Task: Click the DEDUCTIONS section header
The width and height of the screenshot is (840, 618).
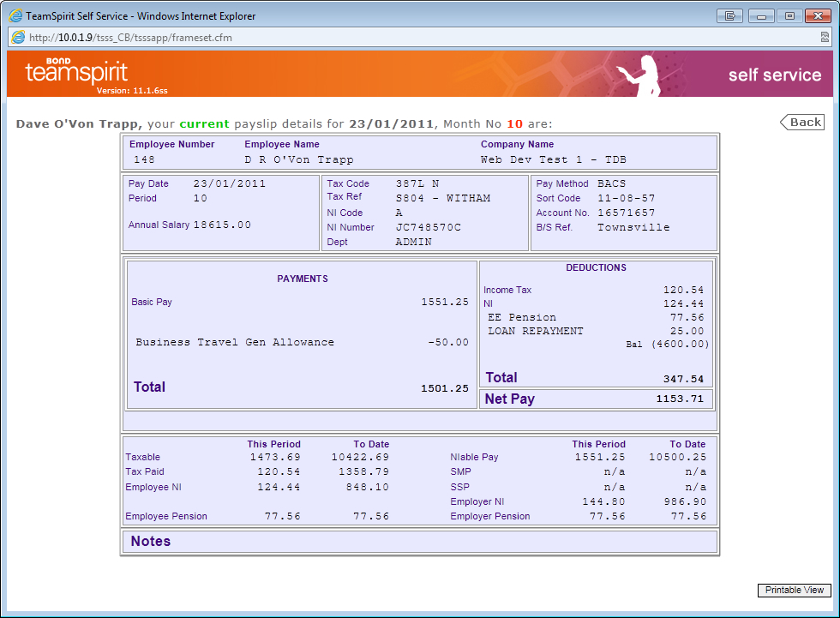Action: [x=596, y=267]
